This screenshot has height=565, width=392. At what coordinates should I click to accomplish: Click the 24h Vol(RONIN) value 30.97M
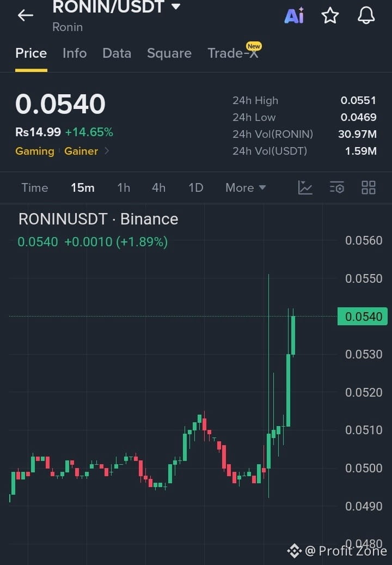point(357,134)
